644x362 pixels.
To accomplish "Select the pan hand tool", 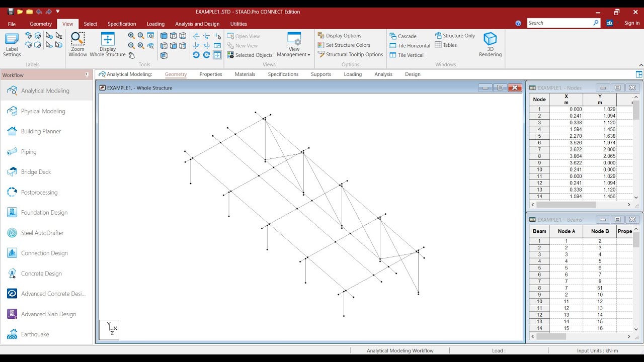I will coord(131,55).
